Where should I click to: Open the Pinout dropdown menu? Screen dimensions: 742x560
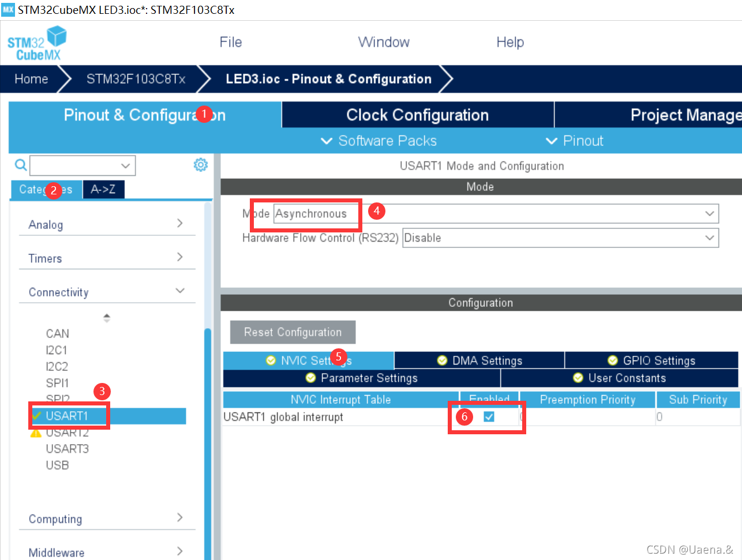tap(574, 141)
